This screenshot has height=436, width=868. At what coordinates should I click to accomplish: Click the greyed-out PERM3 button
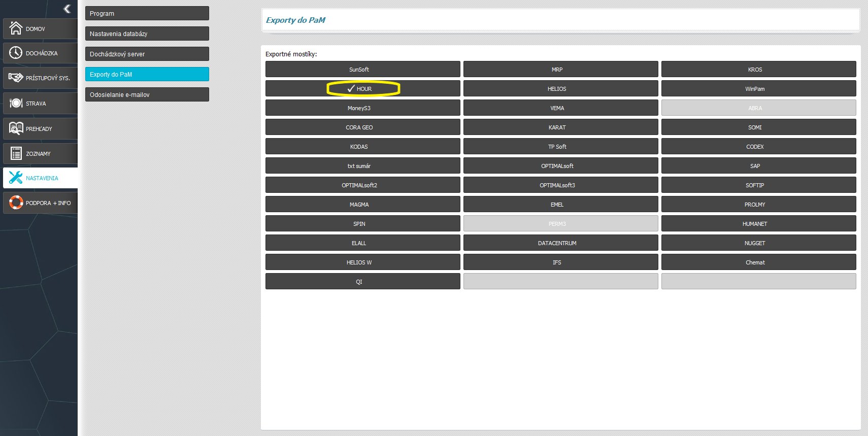click(561, 223)
